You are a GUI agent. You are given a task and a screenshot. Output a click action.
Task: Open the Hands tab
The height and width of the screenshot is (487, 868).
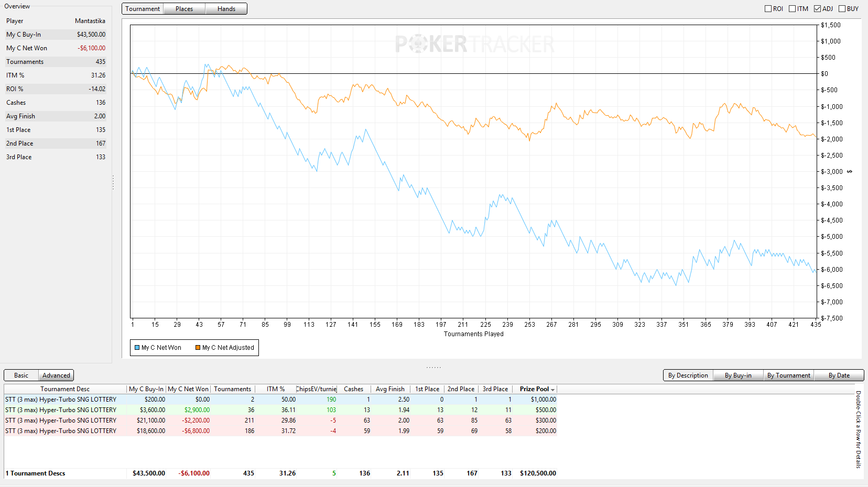(x=226, y=9)
